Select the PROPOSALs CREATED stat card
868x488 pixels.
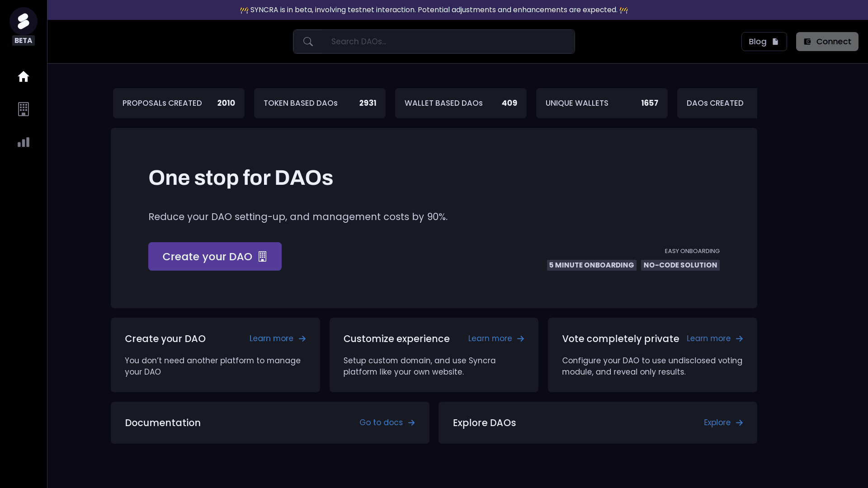[x=179, y=103]
